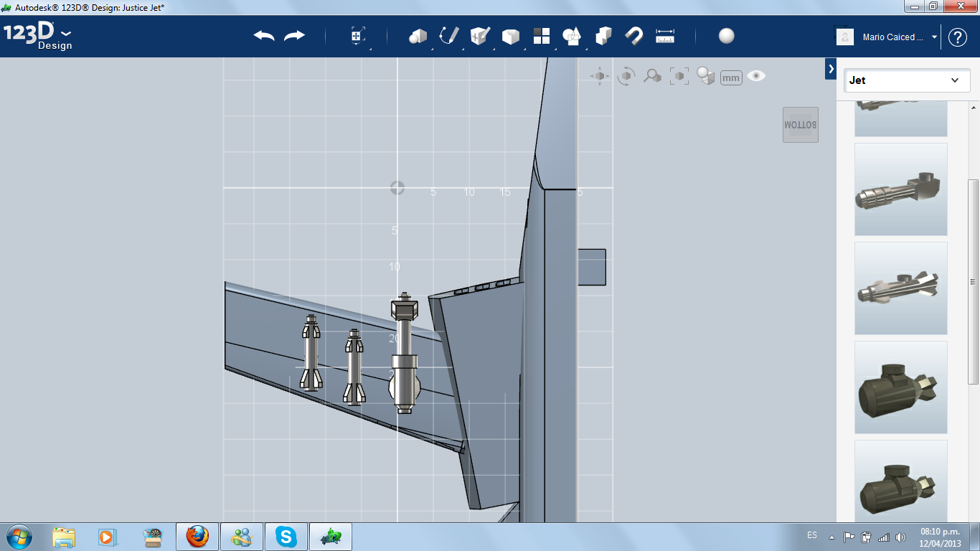Select the leftmost missile on the wing
Viewport: 980px width, 551px height.
pyautogui.click(x=311, y=352)
